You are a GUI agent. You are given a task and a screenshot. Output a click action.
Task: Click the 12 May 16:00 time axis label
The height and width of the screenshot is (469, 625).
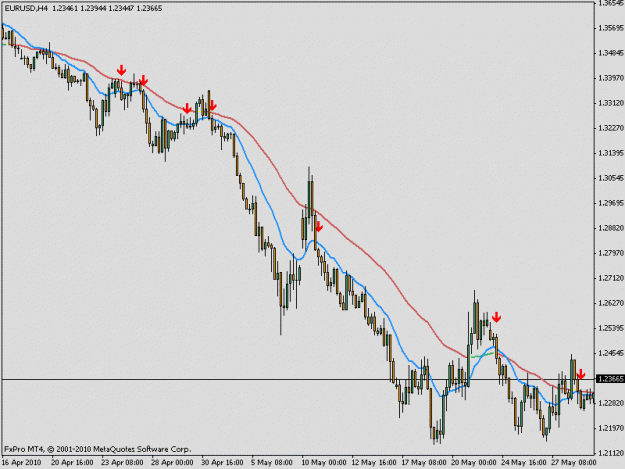pyautogui.click(x=374, y=463)
